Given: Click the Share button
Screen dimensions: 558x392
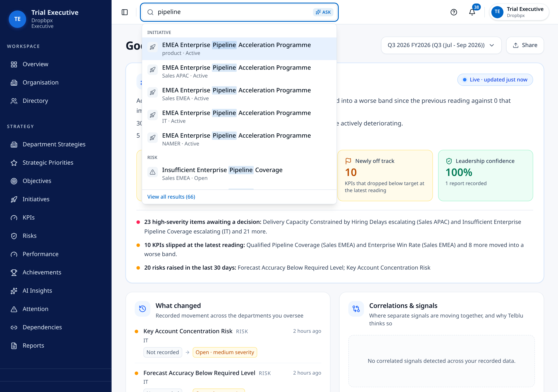Looking at the screenshot, I should [525, 45].
